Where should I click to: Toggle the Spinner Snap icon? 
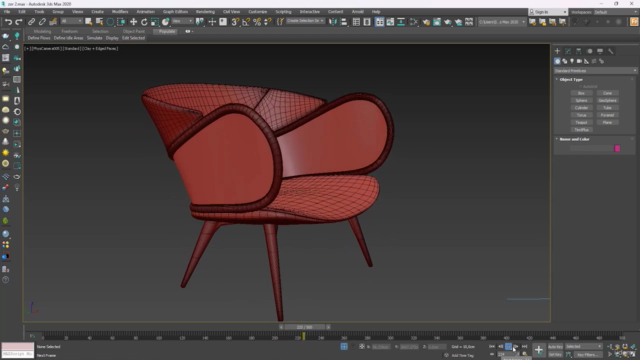pos(268,22)
